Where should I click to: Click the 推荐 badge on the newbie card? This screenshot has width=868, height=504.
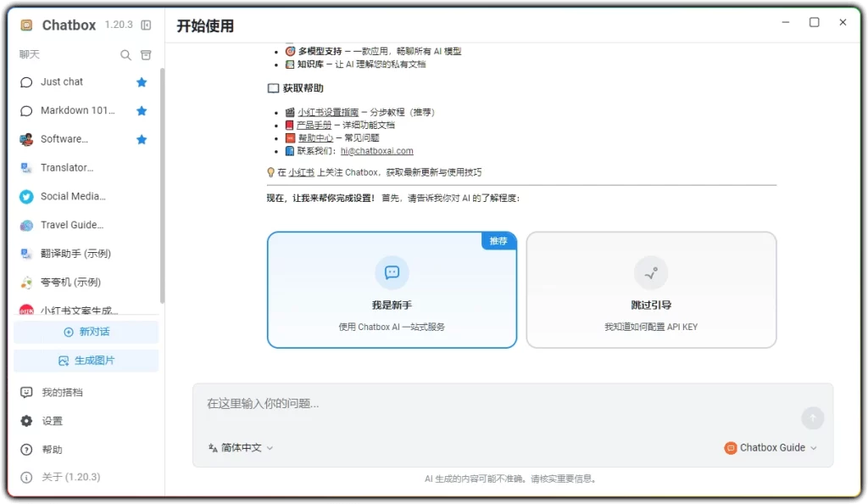click(x=498, y=241)
